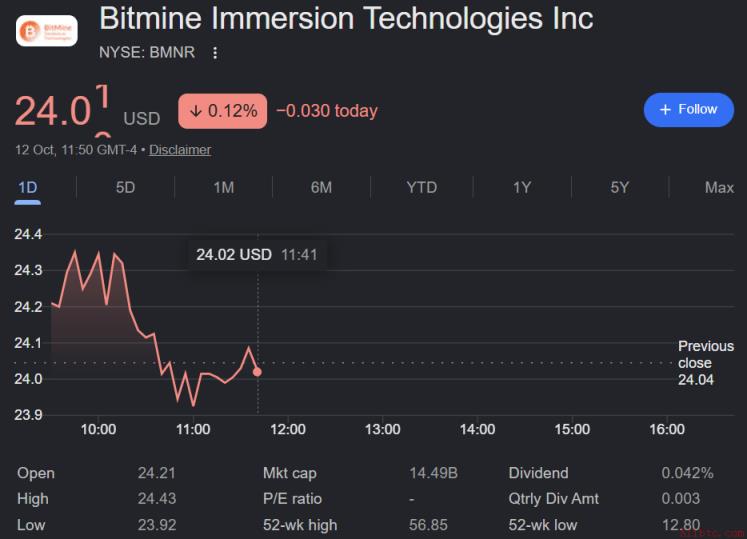Click the 52-wk high value 56.85

pyautogui.click(x=428, y=525)
